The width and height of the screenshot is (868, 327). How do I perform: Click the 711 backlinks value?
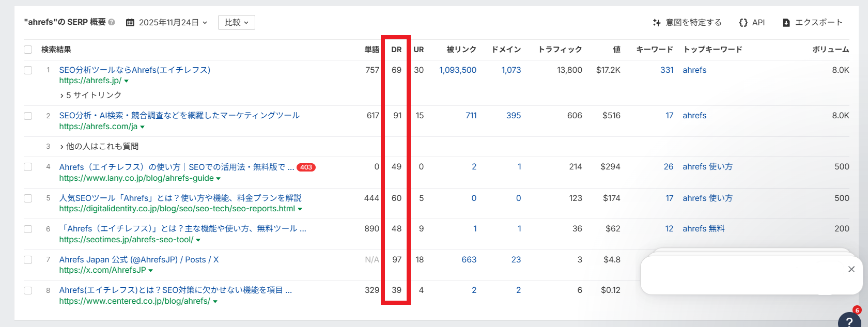click(471, 115)
